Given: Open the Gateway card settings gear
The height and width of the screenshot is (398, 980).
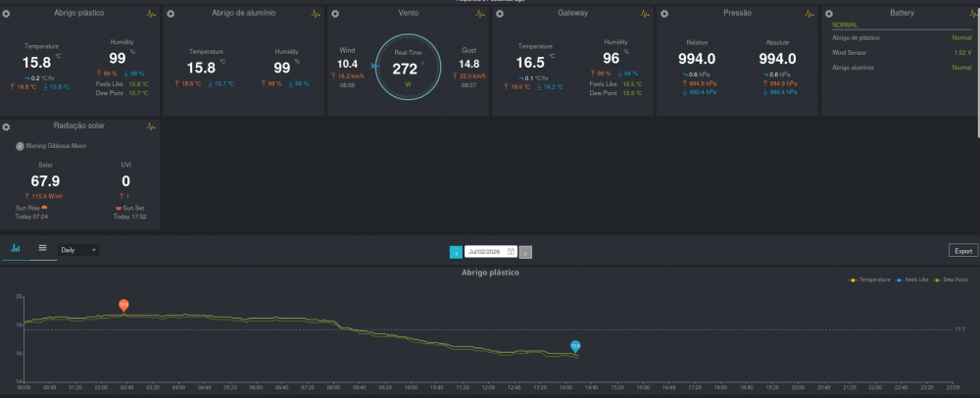Looking at the screenshot, I should point(500,13).
